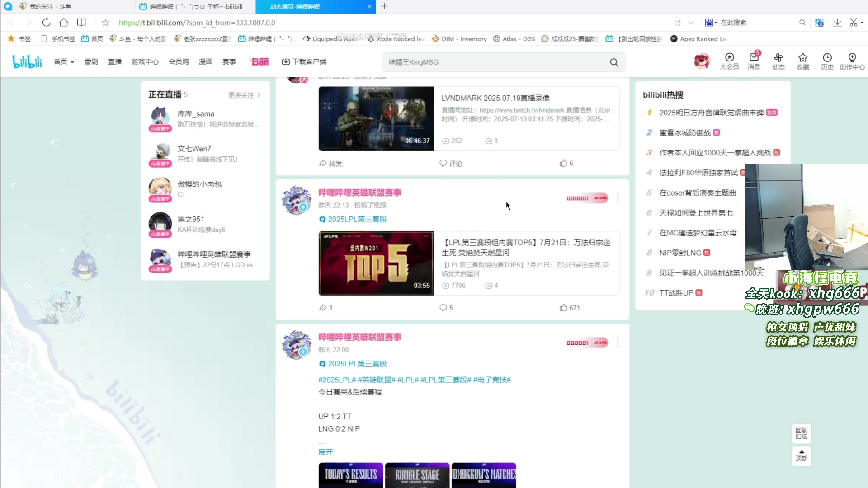The image size is (868, 488).
Task: Expand the 首页 dropdown in bilibili nav
Action: [x=64, y=62]
